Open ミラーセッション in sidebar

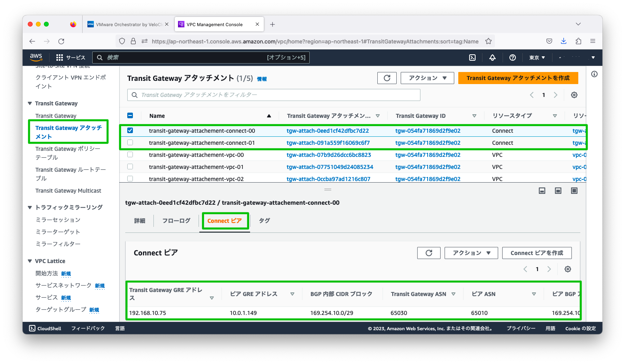58,220
